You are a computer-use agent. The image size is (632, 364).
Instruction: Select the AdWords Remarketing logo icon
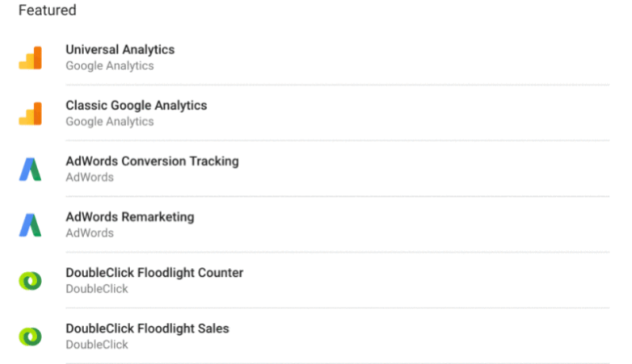pos(30,224)
